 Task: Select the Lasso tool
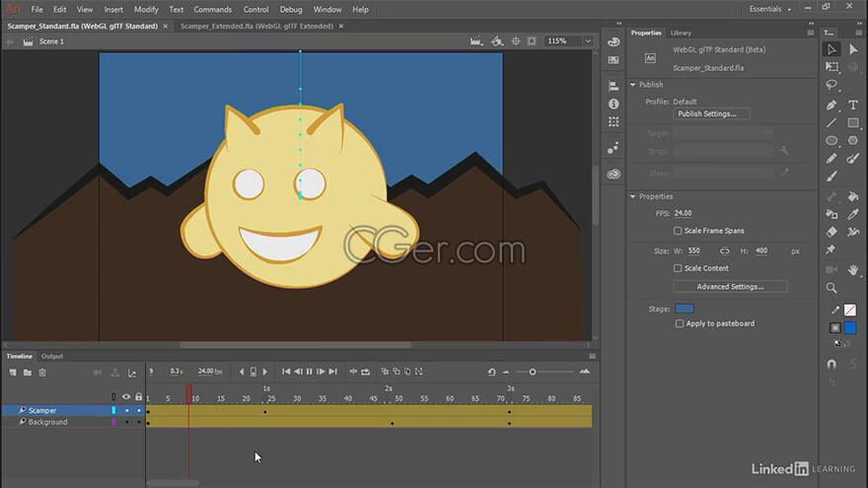pyautogui.click(x=832, y=85)
